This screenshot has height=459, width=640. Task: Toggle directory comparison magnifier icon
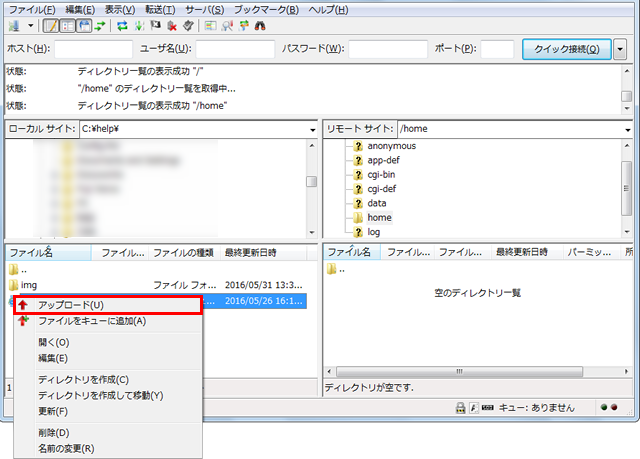pos(227,26)
